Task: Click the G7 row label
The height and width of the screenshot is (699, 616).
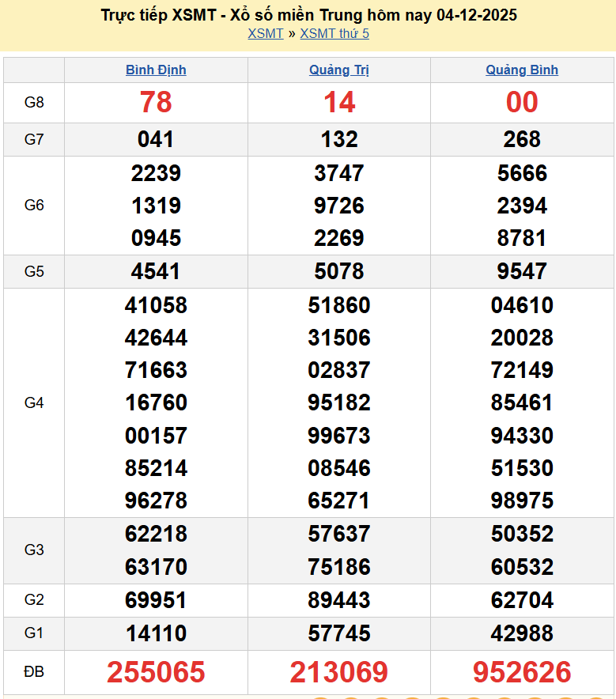Action: (34, 140)
